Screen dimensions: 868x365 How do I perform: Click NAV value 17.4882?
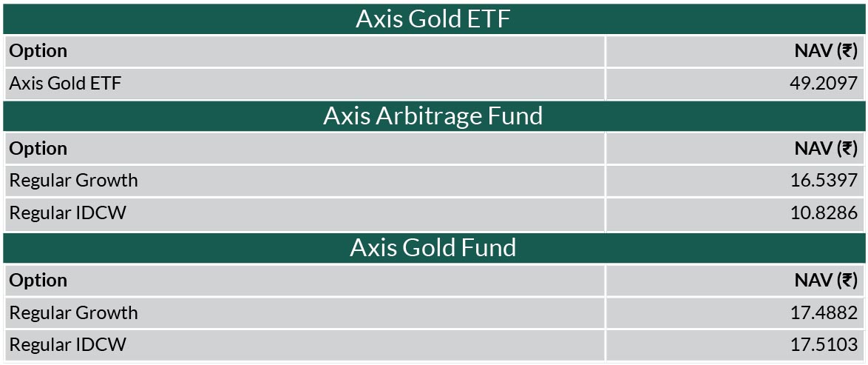[824, 313]
